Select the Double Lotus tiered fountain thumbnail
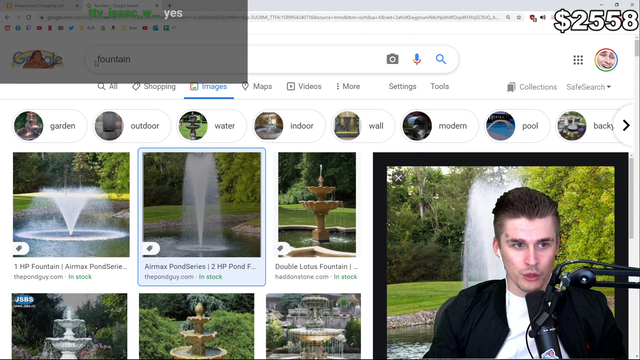Screen dimensions: 640x360 click(x=317, y=204)
